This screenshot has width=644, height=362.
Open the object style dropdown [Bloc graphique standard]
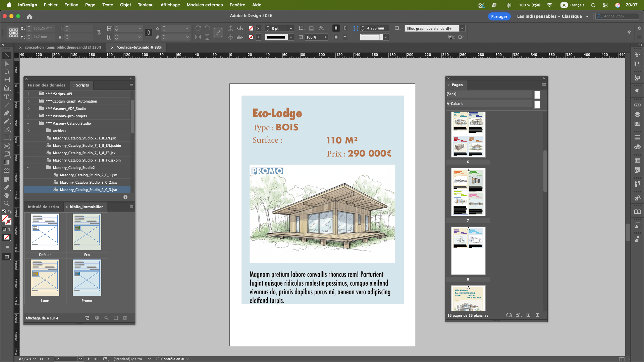click(462, 28)
